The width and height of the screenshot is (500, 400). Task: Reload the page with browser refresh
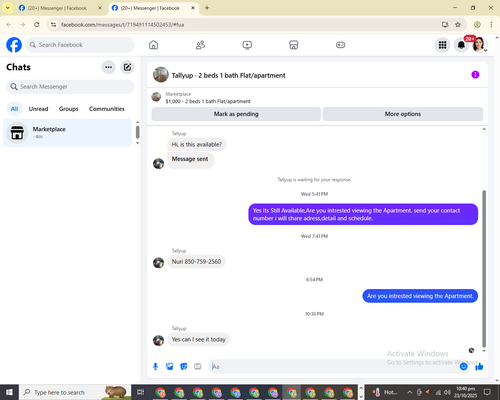pyautogui.click(x=37, y=25)
